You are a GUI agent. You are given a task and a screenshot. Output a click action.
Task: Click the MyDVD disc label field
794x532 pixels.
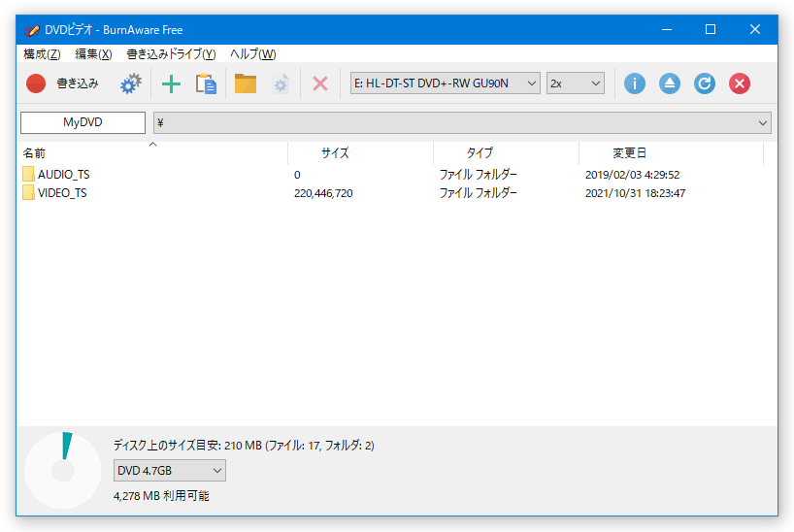(x=83, y=122)
